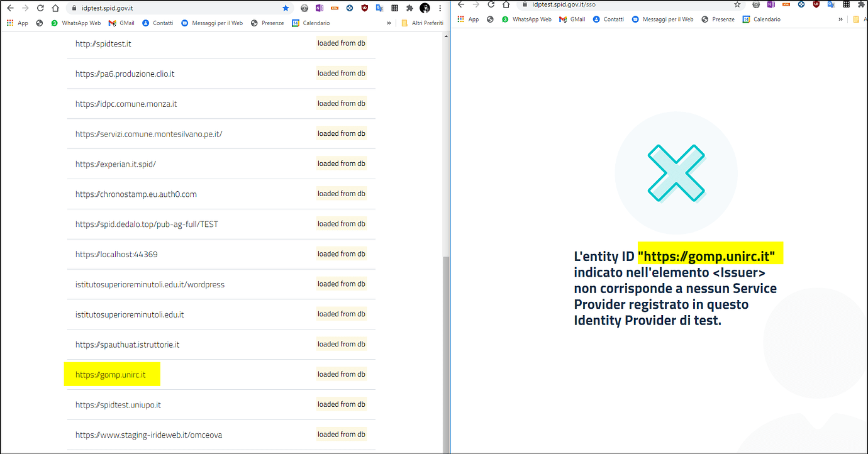Open the gear extension icon in left window
This screenshot has width=868, height=454.
pyautogui.click(x=304, y=8)
